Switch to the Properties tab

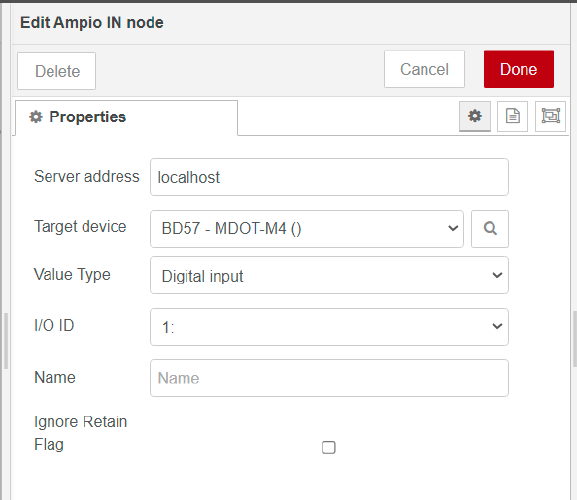click(x=126, y=118)
